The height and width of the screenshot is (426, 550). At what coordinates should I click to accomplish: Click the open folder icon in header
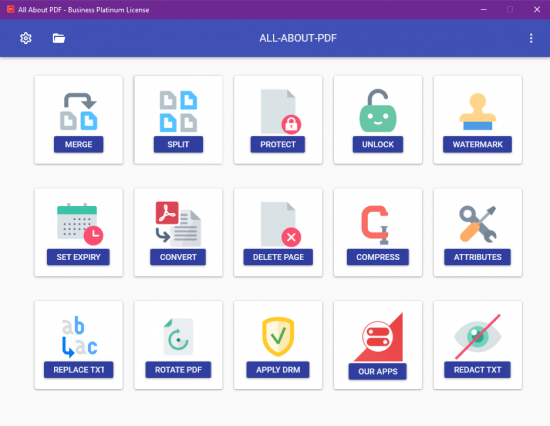click(59, 38)
